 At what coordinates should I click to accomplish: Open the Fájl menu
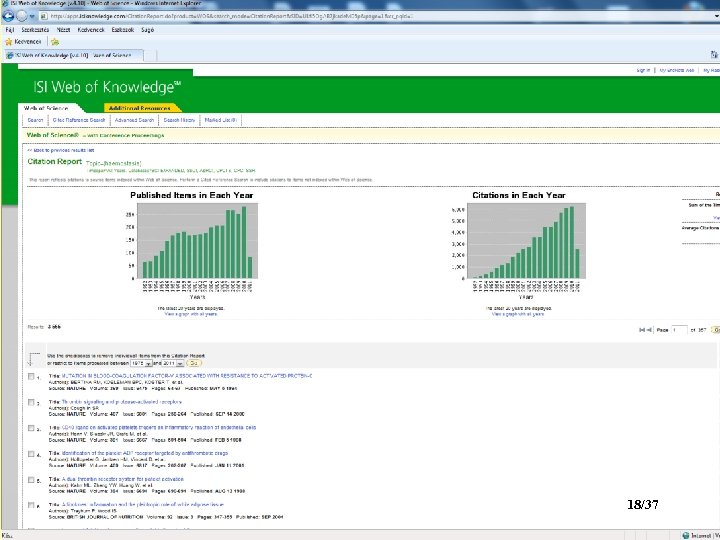(10, 30)
